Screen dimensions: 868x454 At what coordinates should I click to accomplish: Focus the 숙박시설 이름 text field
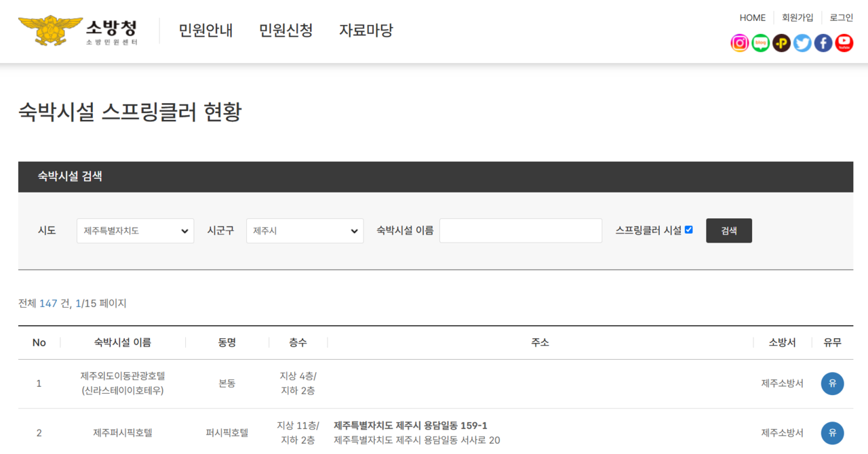[x=520, y=231]
